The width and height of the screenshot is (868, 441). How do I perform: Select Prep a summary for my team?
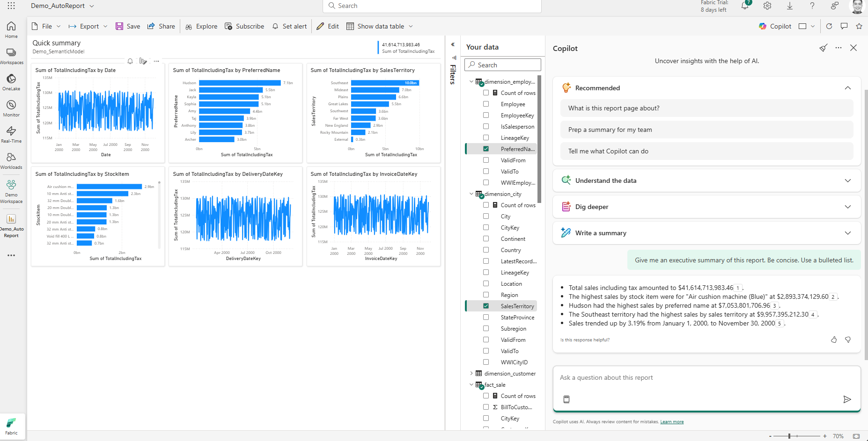pyautogui.click(x=706, y=130)
